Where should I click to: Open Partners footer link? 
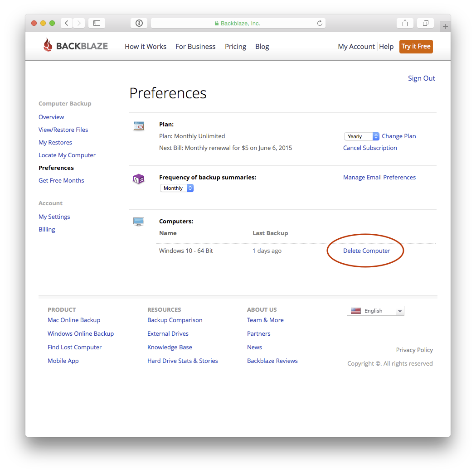coord(259,334)
